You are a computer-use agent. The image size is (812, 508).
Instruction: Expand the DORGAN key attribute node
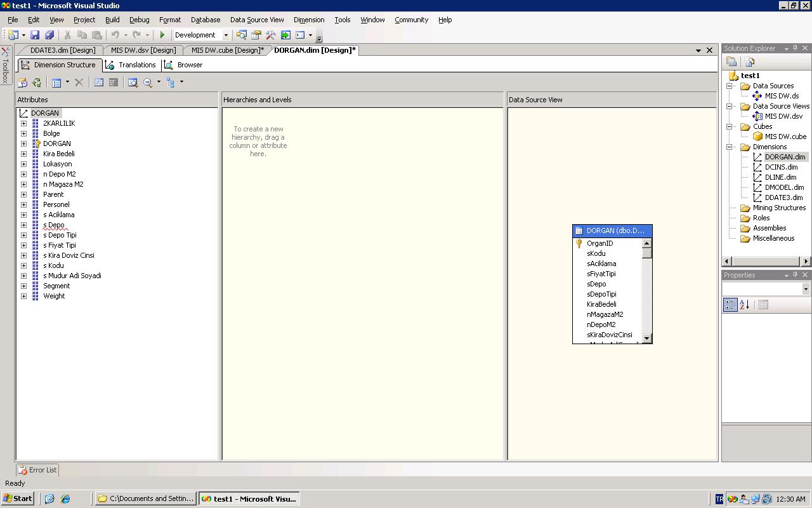tap(23, 144)
